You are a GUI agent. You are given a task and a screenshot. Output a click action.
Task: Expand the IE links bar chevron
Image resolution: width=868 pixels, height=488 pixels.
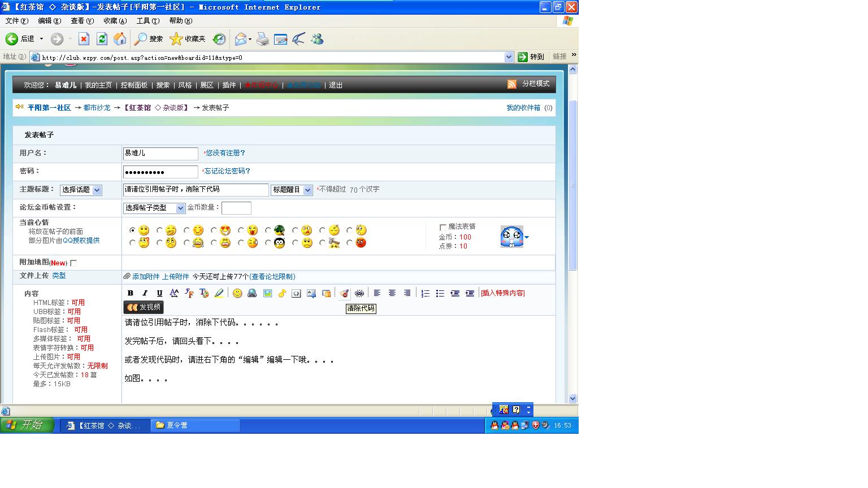[x=574, y=55]
